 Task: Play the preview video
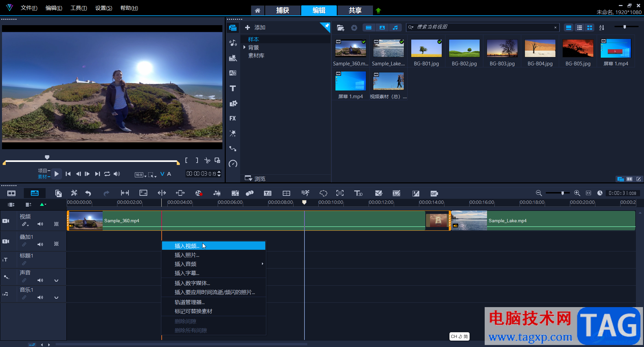tap(56, 174)
